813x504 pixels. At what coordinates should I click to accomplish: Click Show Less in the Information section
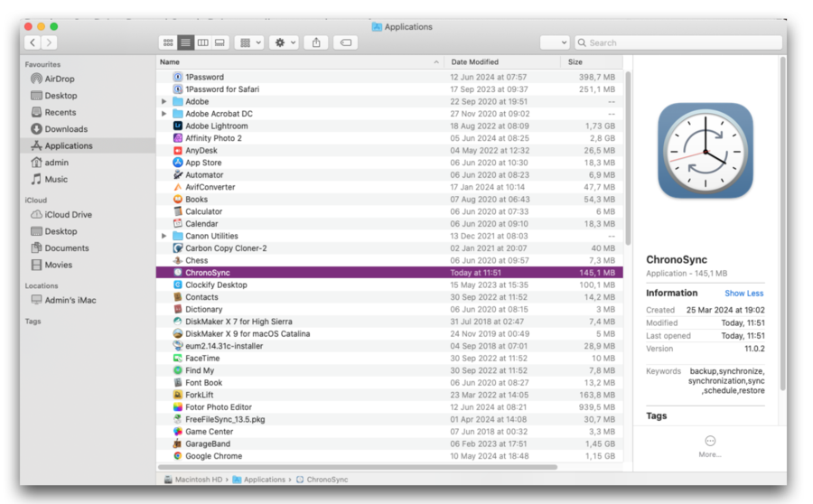pos(743,294)
